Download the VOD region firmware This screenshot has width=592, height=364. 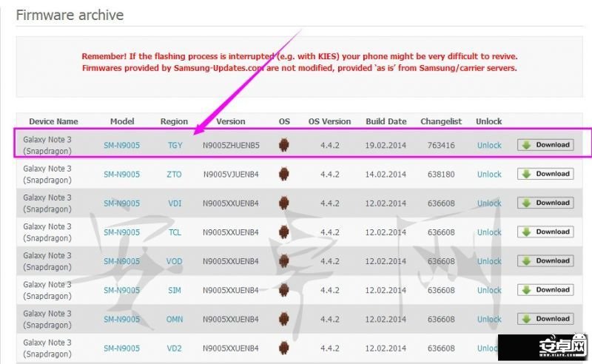pyautogui.click(x=545, y=261)
